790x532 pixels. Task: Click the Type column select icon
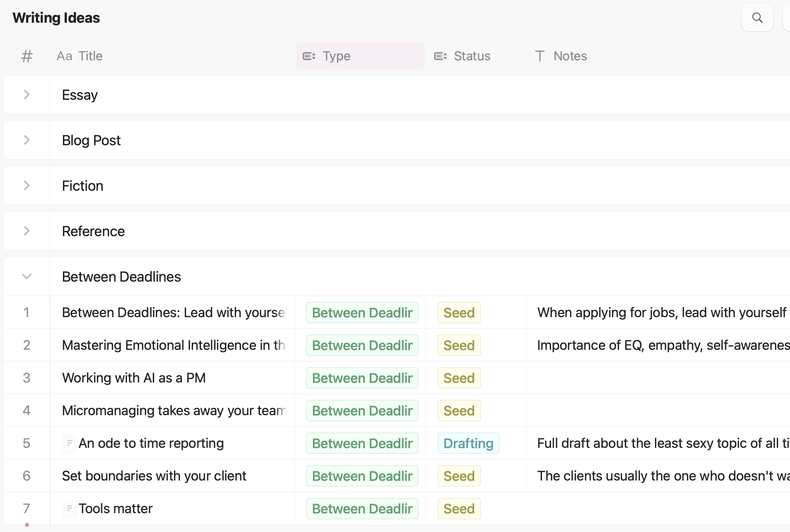[x=309, y=56]
